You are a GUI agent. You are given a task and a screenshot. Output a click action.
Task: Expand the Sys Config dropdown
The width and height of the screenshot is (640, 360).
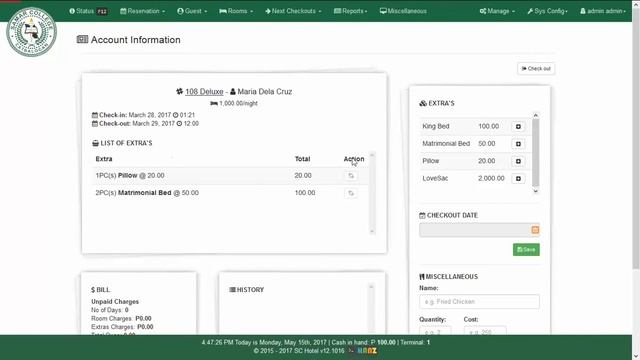[547, 11]
